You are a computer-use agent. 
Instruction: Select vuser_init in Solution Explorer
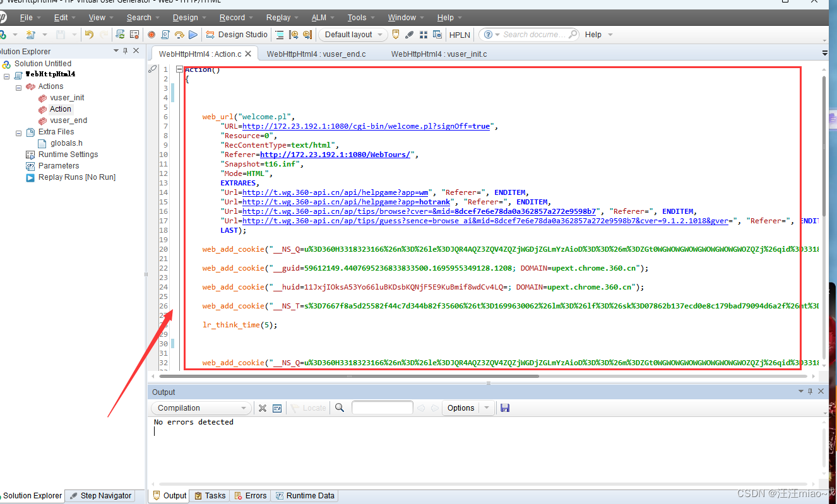click(x=67, y=98)
